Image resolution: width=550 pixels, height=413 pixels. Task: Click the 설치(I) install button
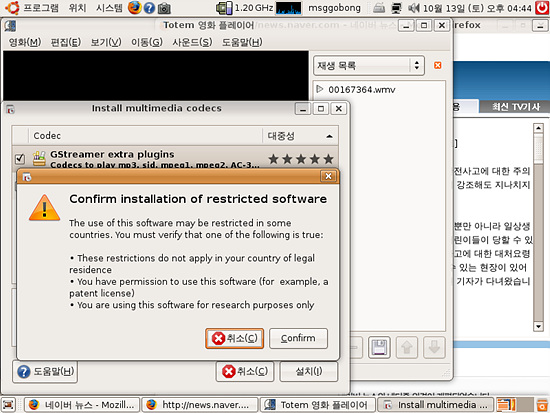[x=309, y=371]
